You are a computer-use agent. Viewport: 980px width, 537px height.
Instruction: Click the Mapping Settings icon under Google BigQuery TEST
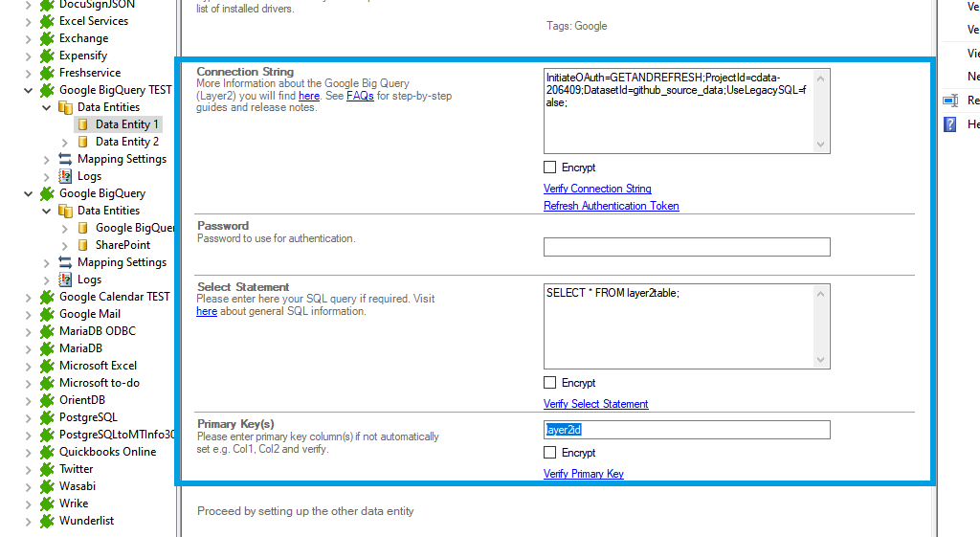[65, 159]
